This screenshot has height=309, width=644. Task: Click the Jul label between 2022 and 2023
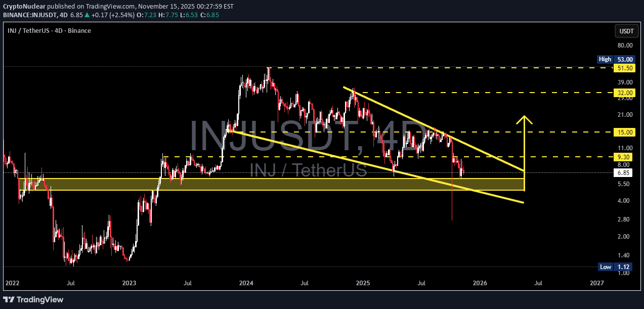pos(71,284)
